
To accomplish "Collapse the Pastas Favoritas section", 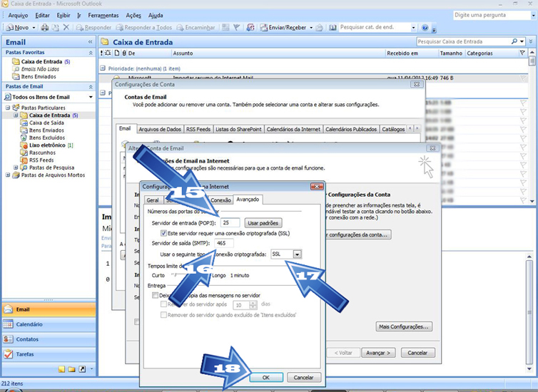I will click(x=91, y=53).
